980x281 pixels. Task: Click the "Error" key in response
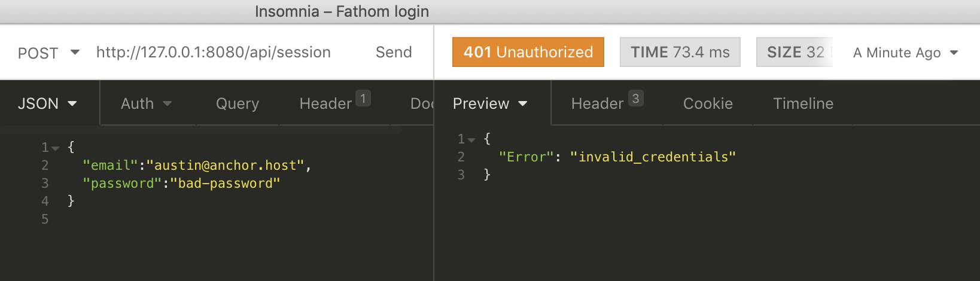pos(526,157)
